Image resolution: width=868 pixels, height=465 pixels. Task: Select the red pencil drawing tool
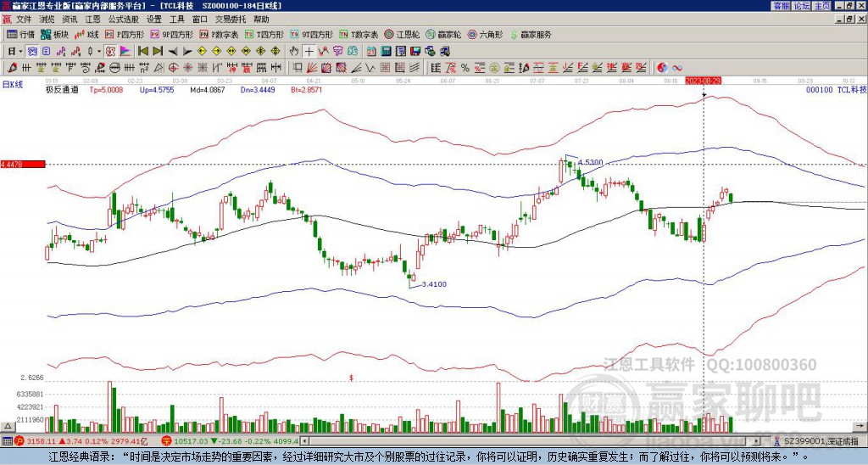click(12, 68)
